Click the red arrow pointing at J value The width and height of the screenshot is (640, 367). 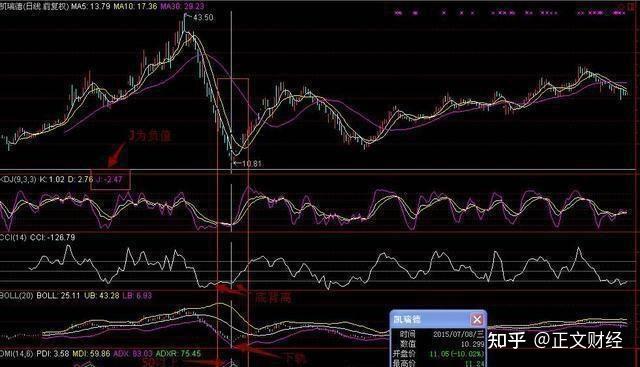point(117,155)
